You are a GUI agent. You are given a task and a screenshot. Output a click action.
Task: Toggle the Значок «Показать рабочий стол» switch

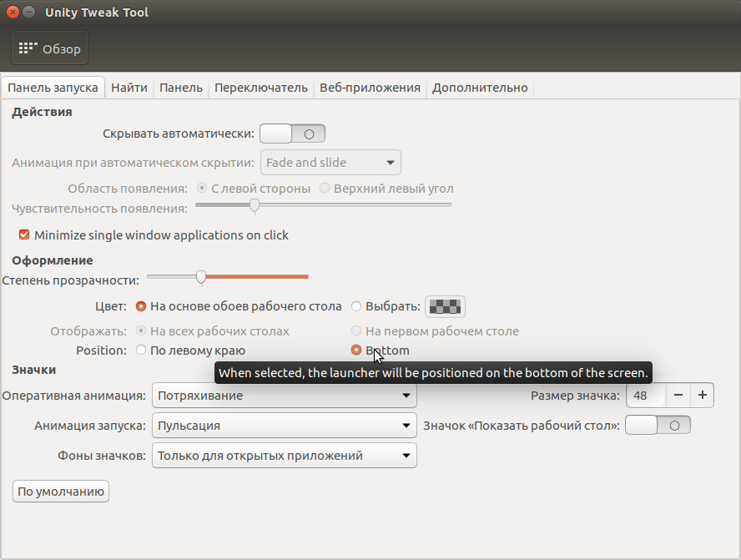pos(658,426)
